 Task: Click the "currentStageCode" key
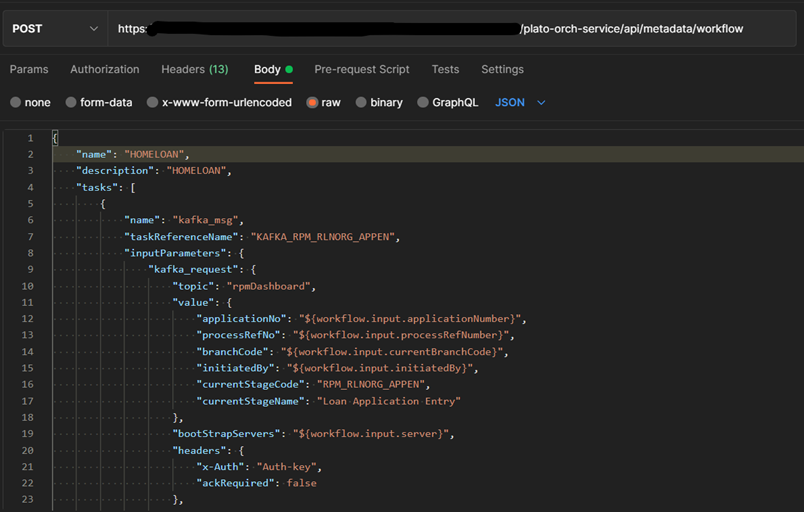[251, 384]
